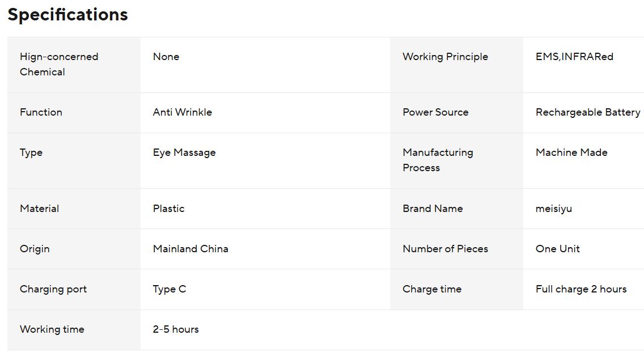
Task: Select the Number of Pieces label
Action: click(445, 249)
